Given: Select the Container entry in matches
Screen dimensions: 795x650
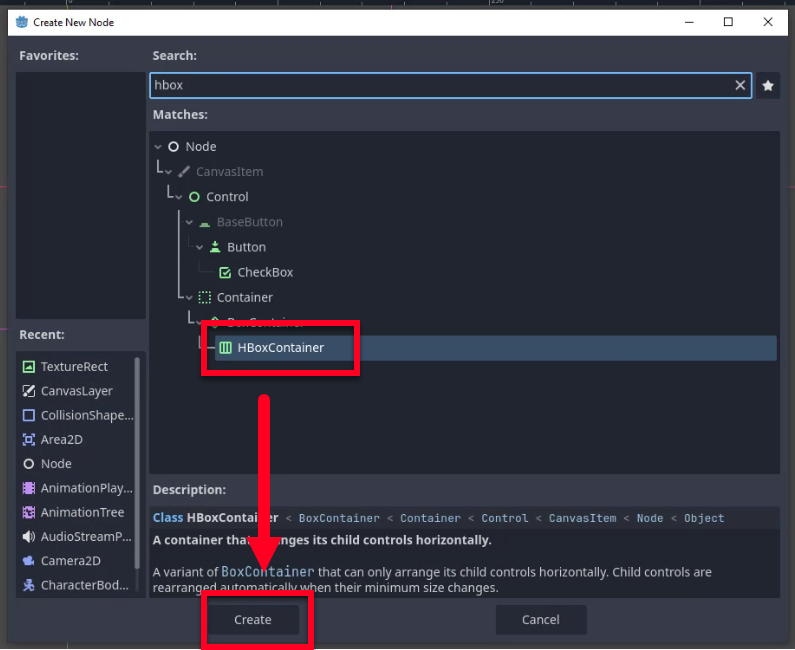Looking at the screenshot, I should pyautogui.click(x=245, y=297).
